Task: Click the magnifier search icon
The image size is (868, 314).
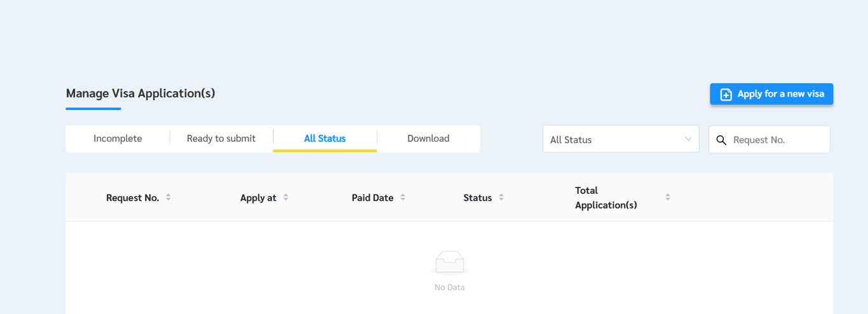Action: click(x=721, y=140)
